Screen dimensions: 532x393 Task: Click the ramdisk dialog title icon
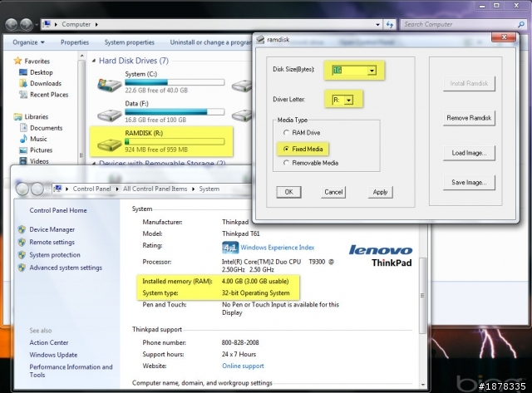pyautogui.click(x=260, y=40)
